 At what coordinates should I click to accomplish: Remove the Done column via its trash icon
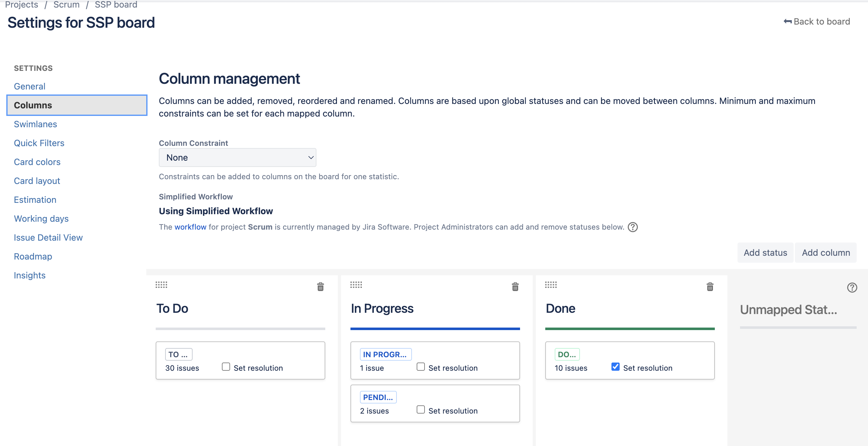coord(710,287)
